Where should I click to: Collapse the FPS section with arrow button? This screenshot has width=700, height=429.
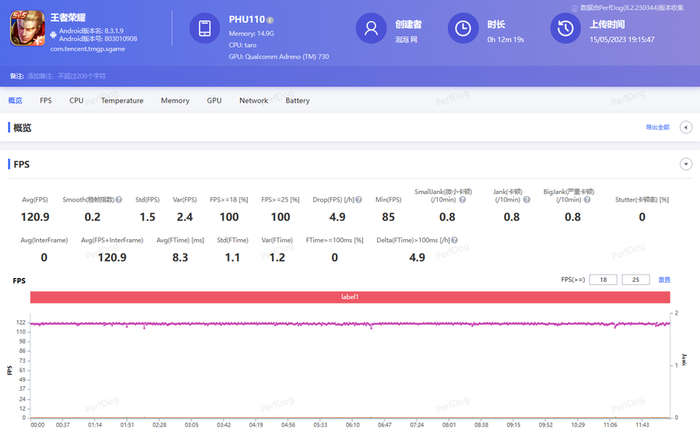point(685,163)
